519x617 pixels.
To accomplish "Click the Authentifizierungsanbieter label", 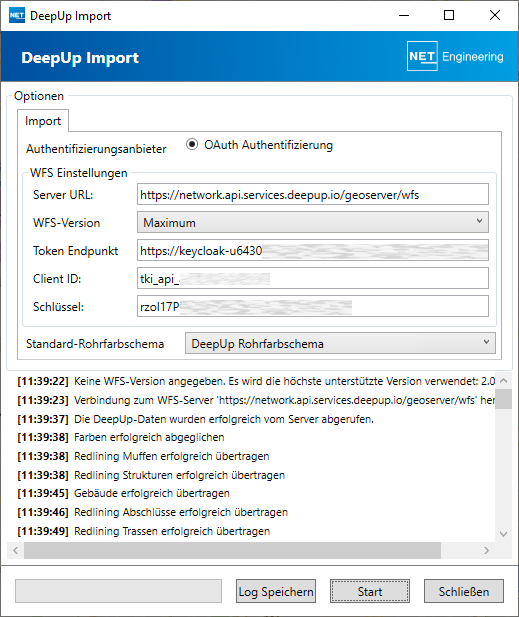I will click(96, 149).
